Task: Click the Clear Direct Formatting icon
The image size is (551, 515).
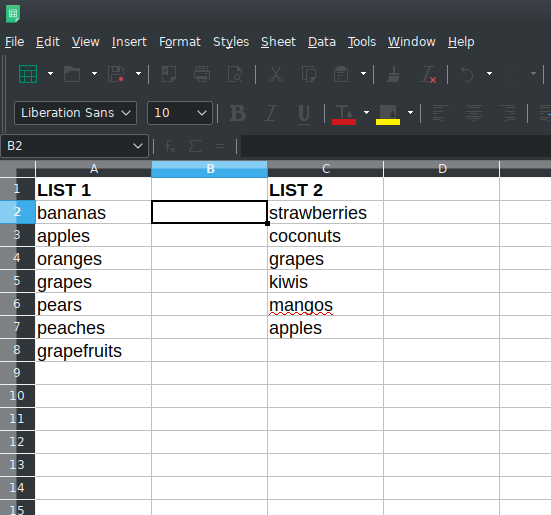Action: (x=428, y=74)
